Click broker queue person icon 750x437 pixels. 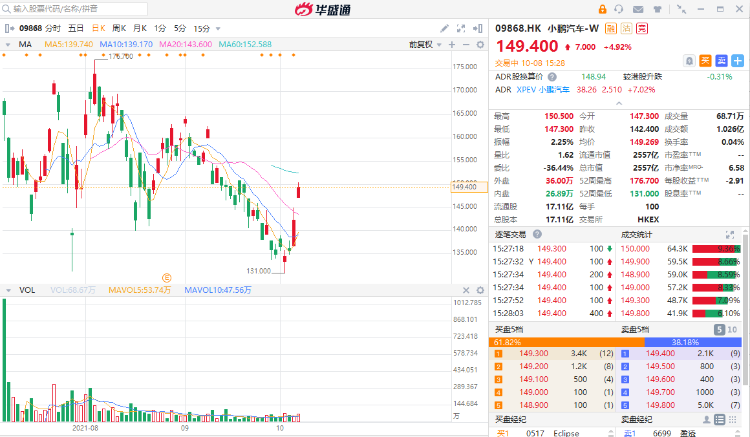[706, 420]
